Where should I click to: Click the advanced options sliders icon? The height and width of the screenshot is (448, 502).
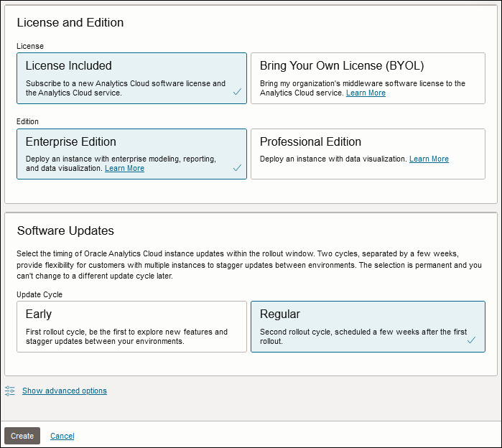pyautogui.click(x=9, y=391)
